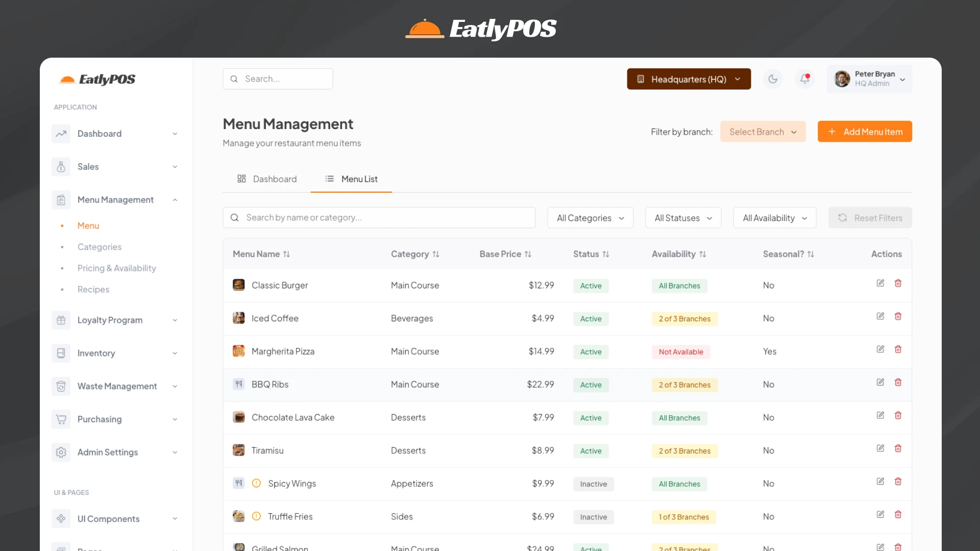Open All Availability dropdown

[x=774, y=218]
